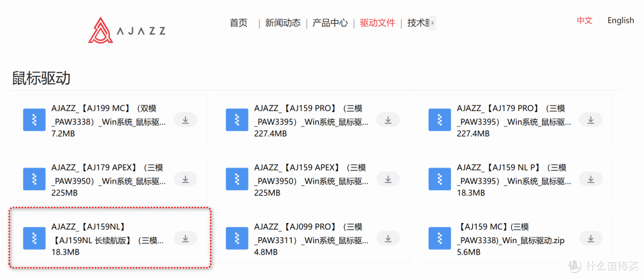Click the AJ159 MC Win_鼠标驱动.zip name
The height and width of the screenshot is (279, 644).
click(x=511, y=233)
